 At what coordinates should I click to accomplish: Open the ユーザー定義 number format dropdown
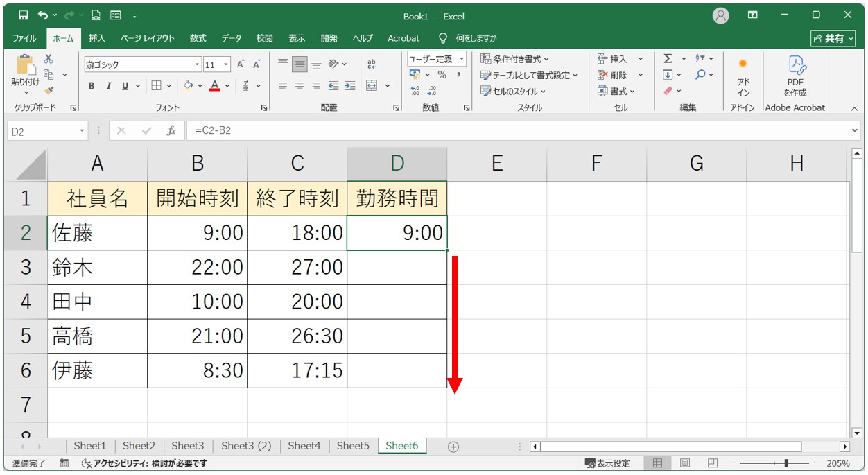pyautogui.click(x=462, y=59)
